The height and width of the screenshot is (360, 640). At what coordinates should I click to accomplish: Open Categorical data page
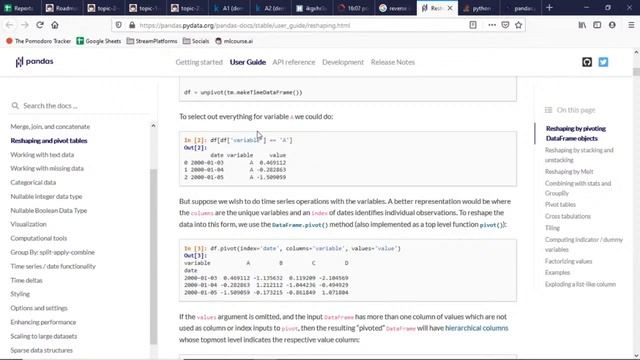coord(33,182)
